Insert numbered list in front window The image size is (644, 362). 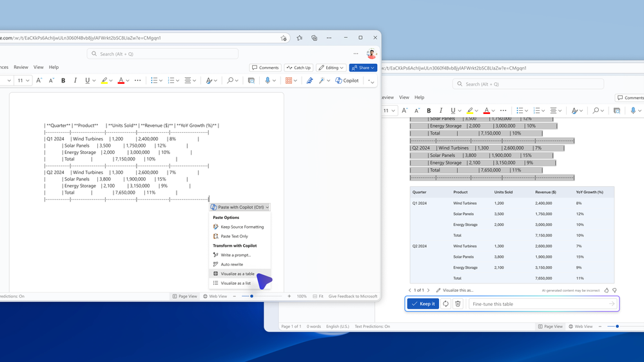tap(171, 81)
